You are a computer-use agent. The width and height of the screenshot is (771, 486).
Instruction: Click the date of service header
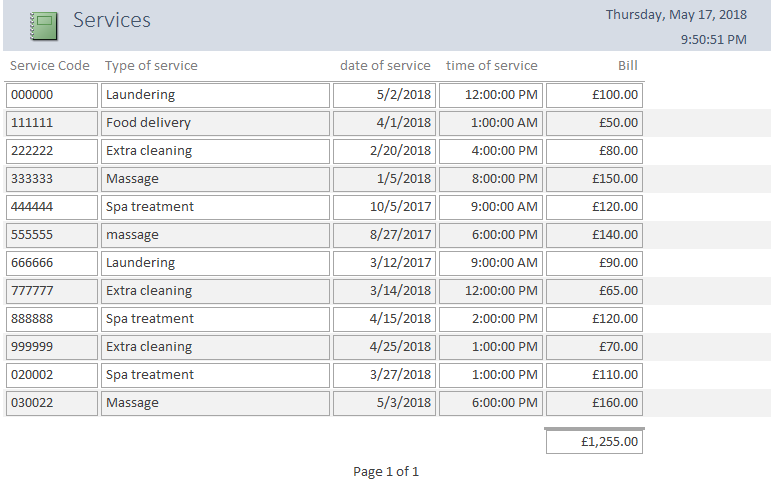385,66
